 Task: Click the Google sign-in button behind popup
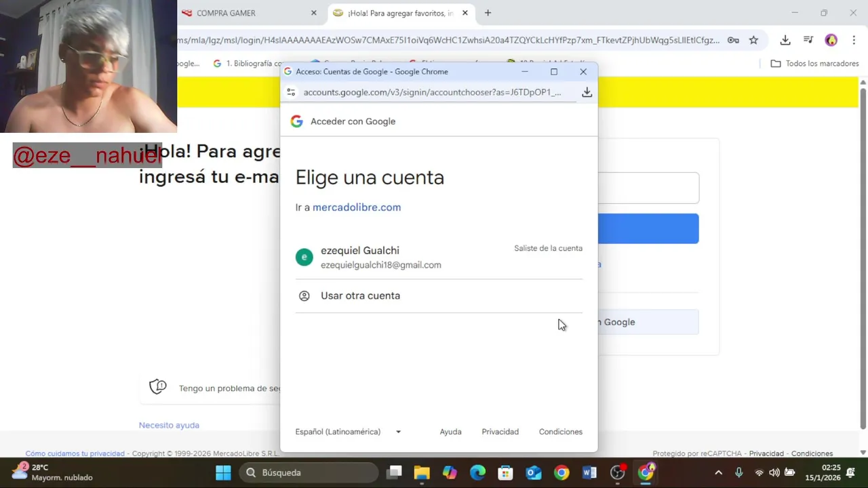[x=648, y=322]
